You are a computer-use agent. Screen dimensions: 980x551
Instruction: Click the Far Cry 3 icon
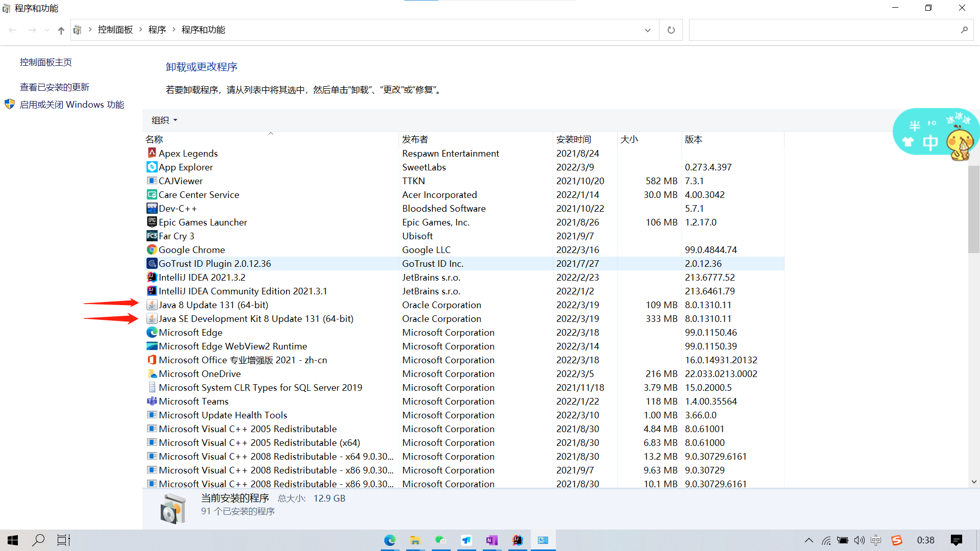pos(152,236)
